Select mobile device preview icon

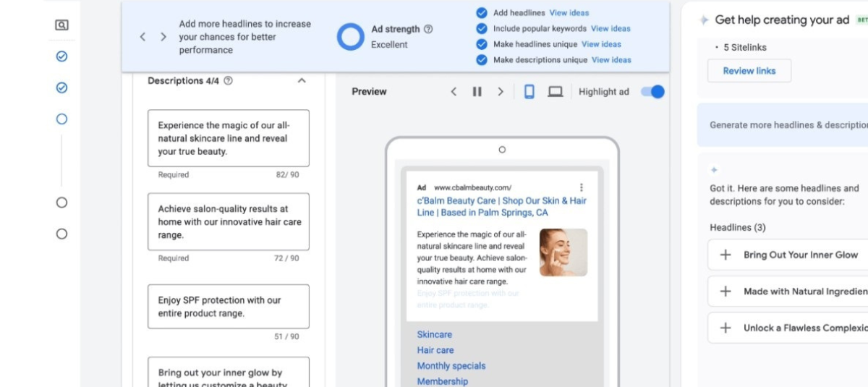(529, 92)
